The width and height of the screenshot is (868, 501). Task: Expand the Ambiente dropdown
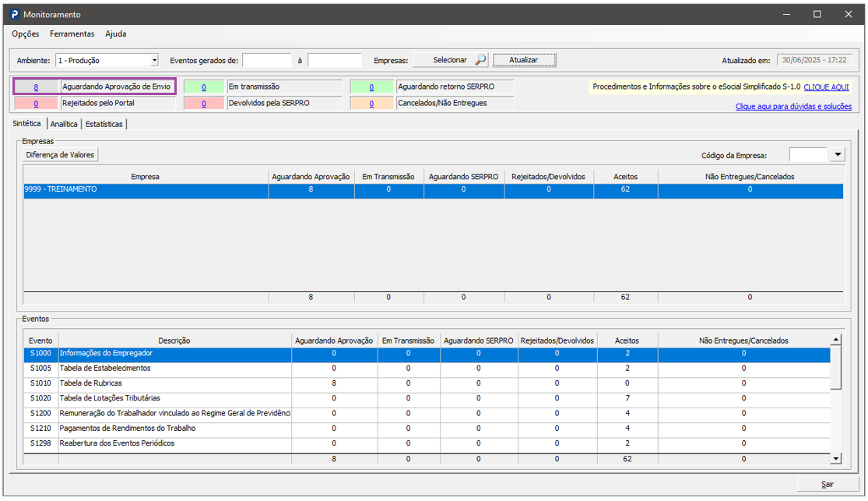tap(154, 61)
